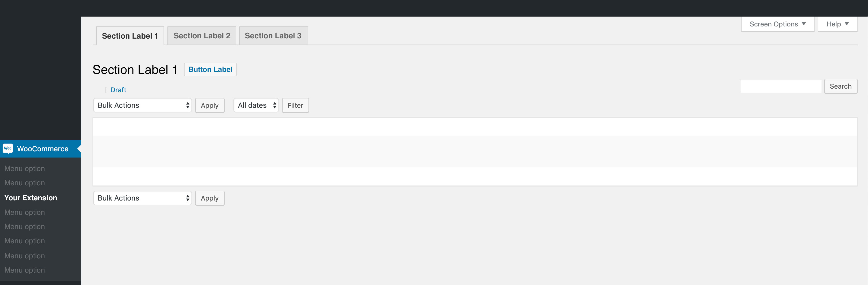Open the bottom Bulk Actions dropdown
This screenshot has height=285, width=868.
click(143, 198)
